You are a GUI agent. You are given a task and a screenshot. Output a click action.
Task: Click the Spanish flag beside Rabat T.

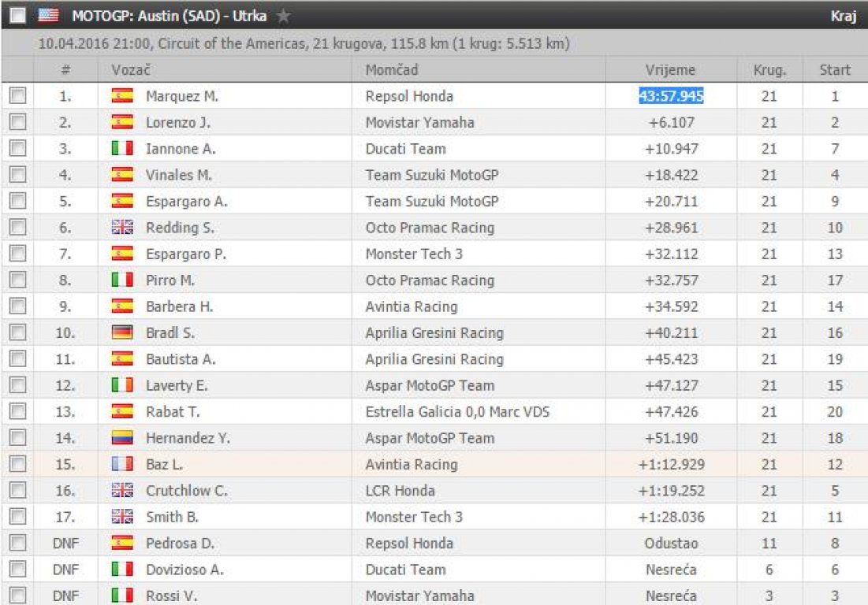point(122,411)
